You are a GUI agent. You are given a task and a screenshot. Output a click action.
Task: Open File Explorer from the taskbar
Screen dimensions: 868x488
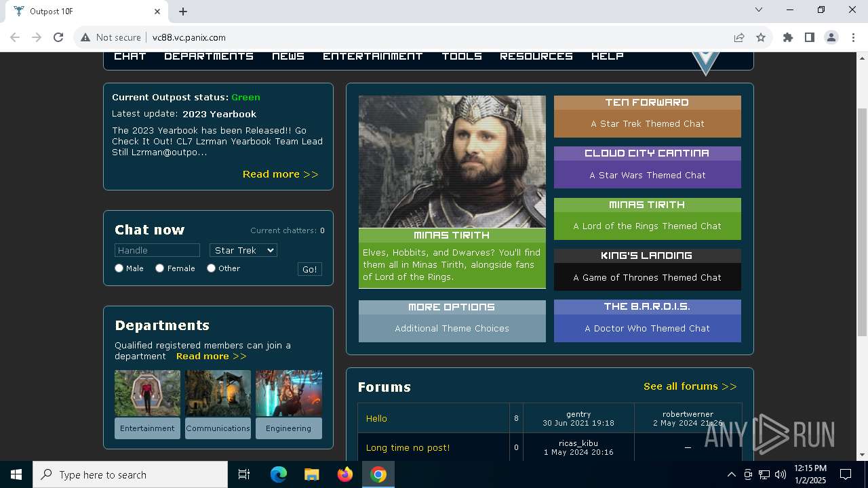tap(312, 474)
